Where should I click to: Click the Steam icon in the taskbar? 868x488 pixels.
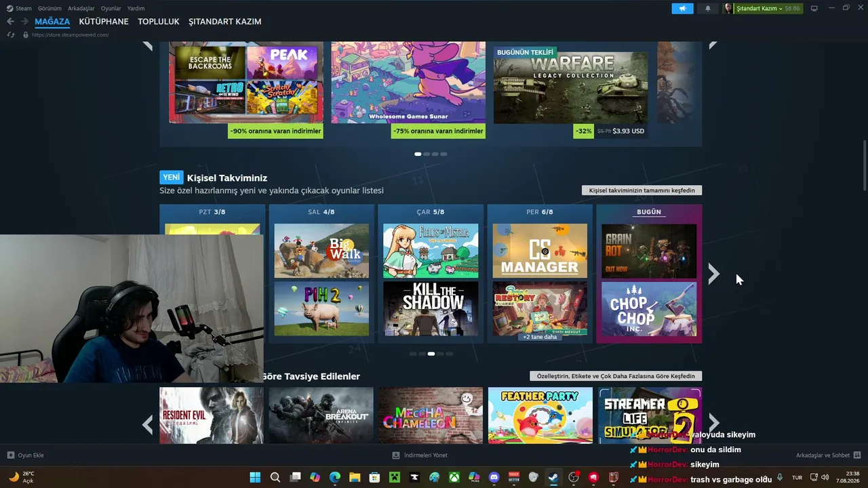553,477
